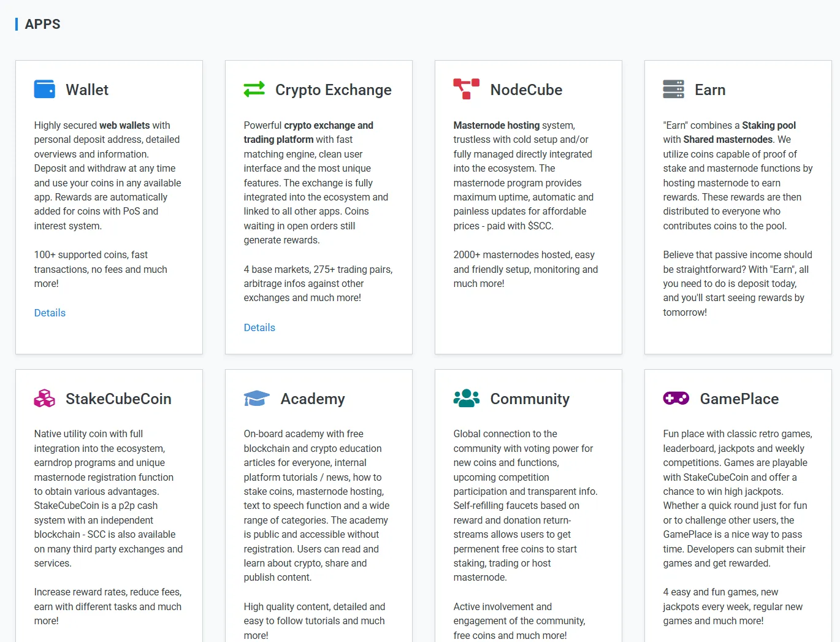This screenshot has width=840, height=642.
Task: Click the pink StakeCubeCoin cubes icon
Action: [x=44, y=399]
